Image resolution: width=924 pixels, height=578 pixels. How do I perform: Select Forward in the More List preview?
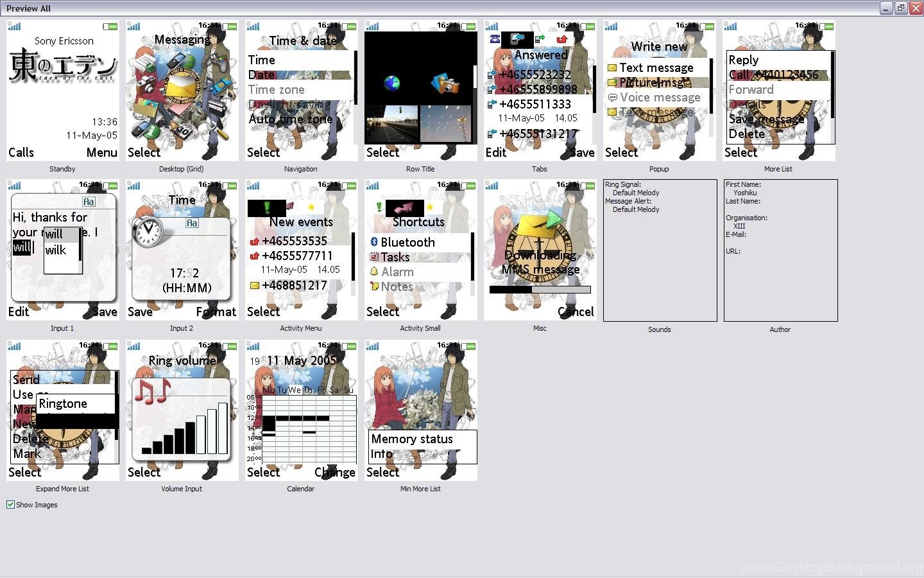click(x=751, y=90)
